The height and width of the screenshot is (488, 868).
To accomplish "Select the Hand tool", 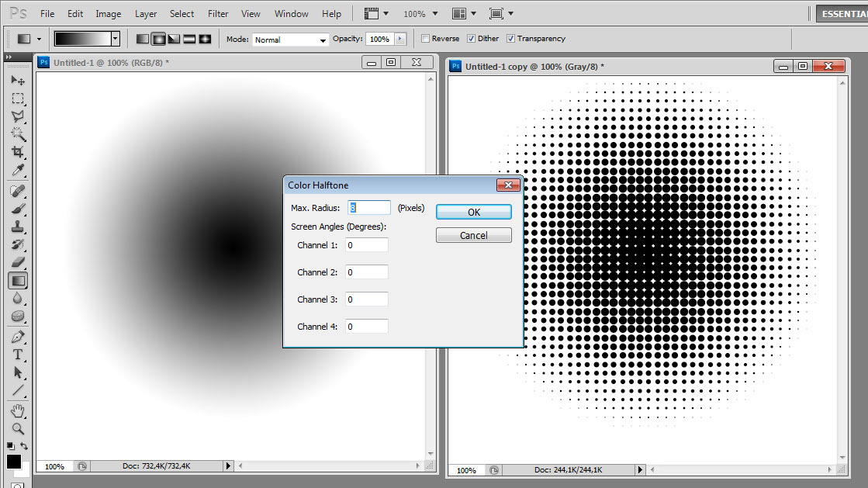I will pos(18,411).
